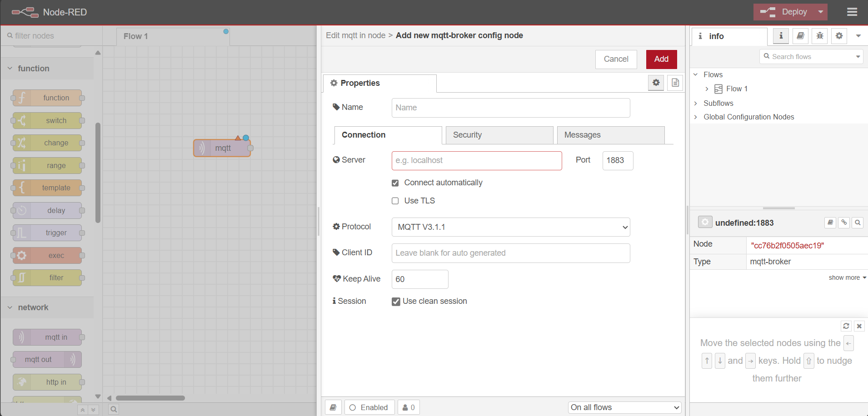Viewport: 868px width, 416px height.
Task: Open node help for undefined:1883
Action: click(x=830, y=223)
